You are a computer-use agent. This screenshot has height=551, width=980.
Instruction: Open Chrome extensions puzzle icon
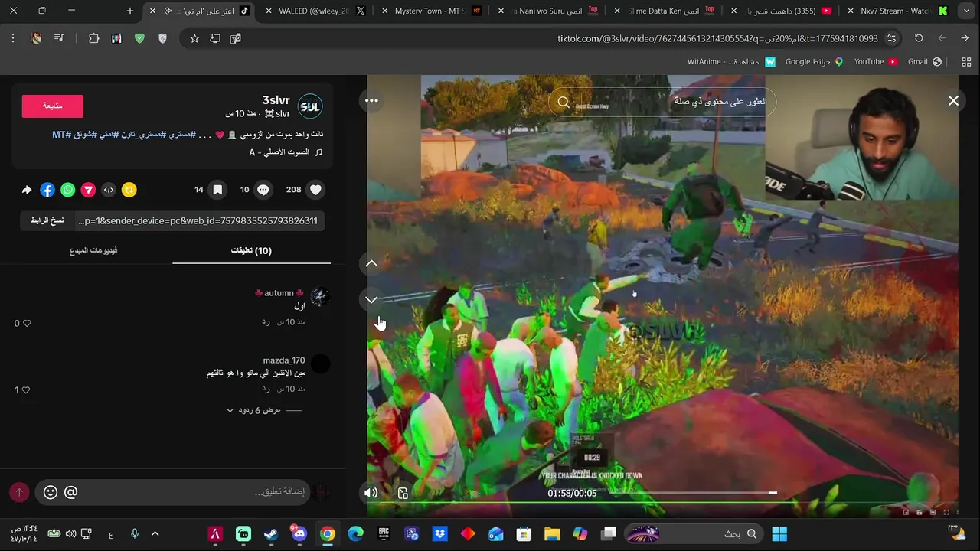(94, 38)
